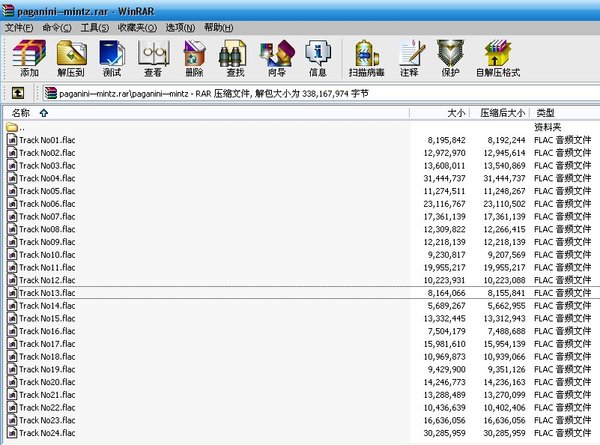This screenshot has height=445, width=600.
Task: Sort by the 名称 column header
Action: coord(207,113)
